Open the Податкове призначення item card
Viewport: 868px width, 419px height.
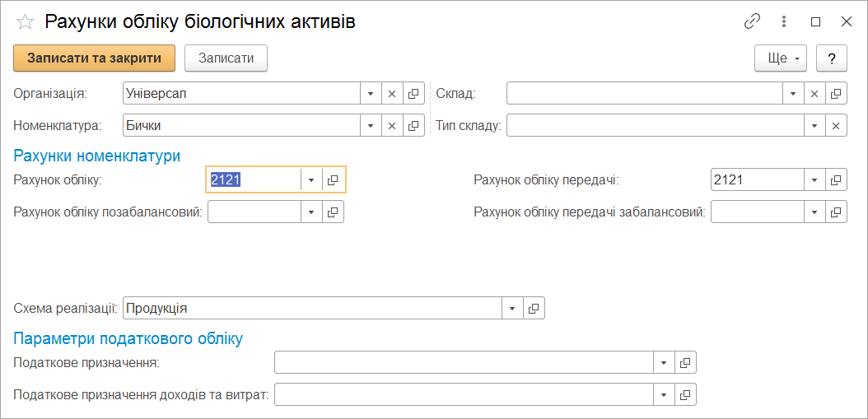(685, 362)
